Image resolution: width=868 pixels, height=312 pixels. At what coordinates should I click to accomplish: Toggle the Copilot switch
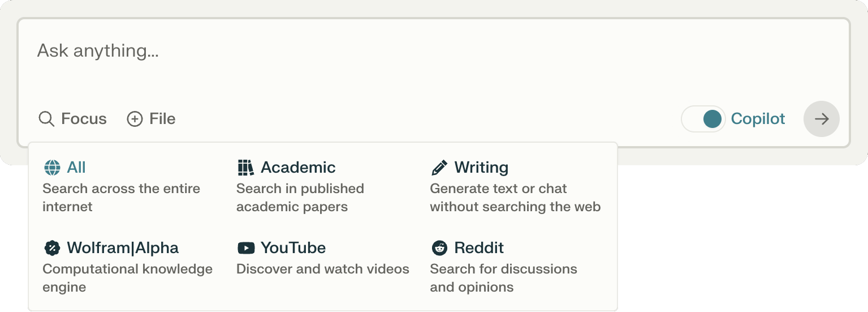point(703,119)
